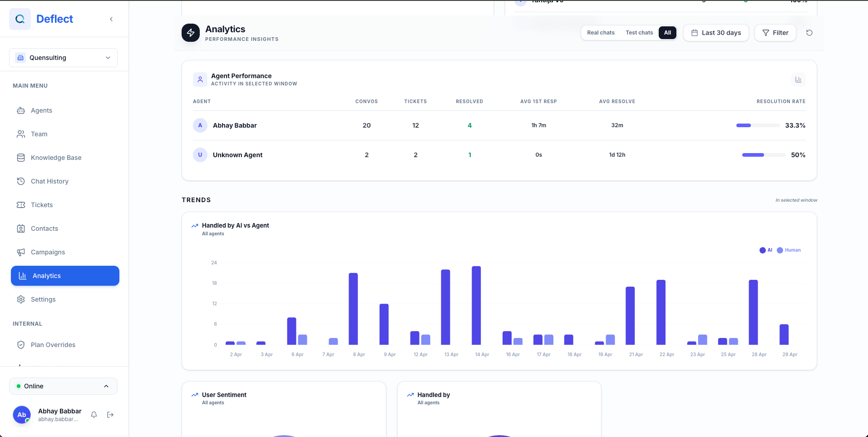868x437 pixels.
Task: Click the Abhay Babbar agent row name
Action: 235,125
